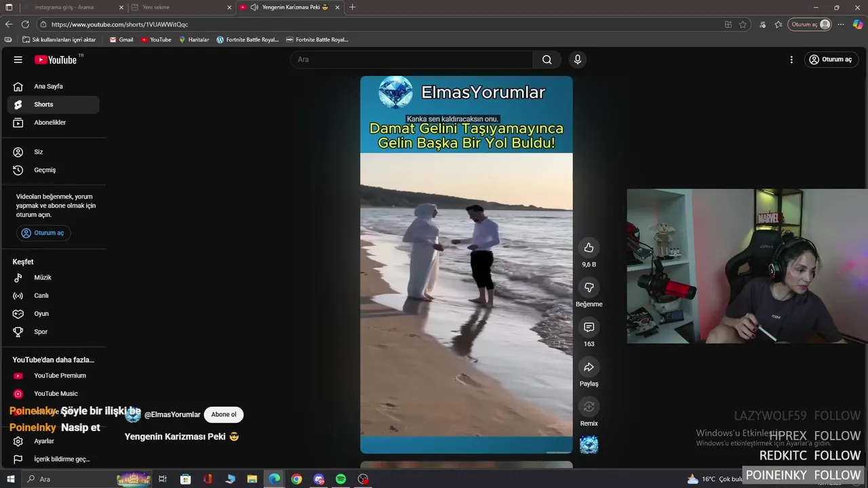
Task: Open Abonelikler in the sidebar
Action: tap(53, 123)
